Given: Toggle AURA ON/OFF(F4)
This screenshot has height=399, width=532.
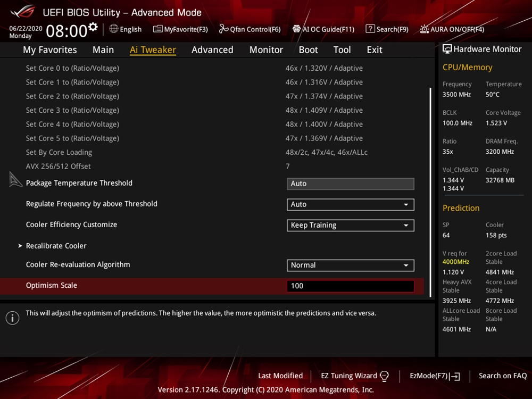Looking at the screenshot, I should pos(458,29).
